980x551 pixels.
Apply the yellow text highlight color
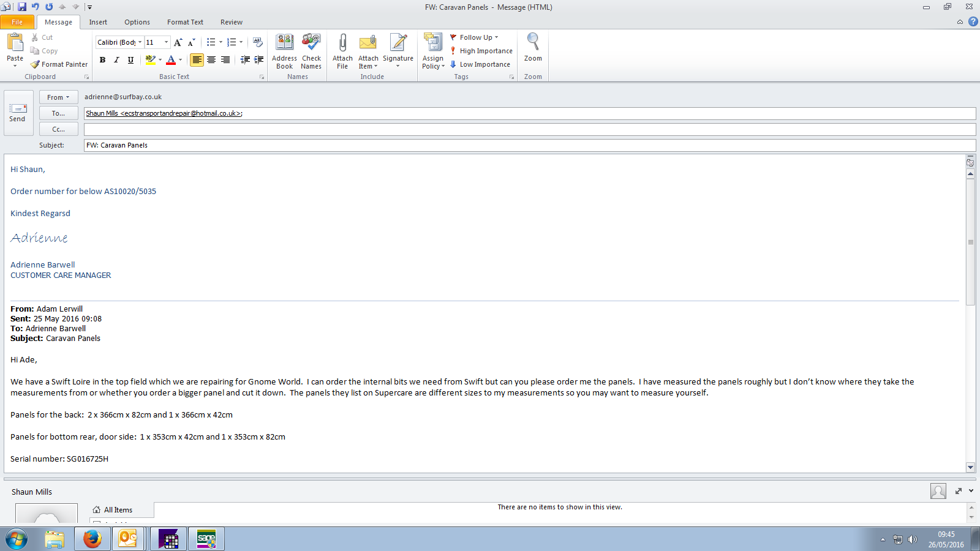click(x=150, y=60)
